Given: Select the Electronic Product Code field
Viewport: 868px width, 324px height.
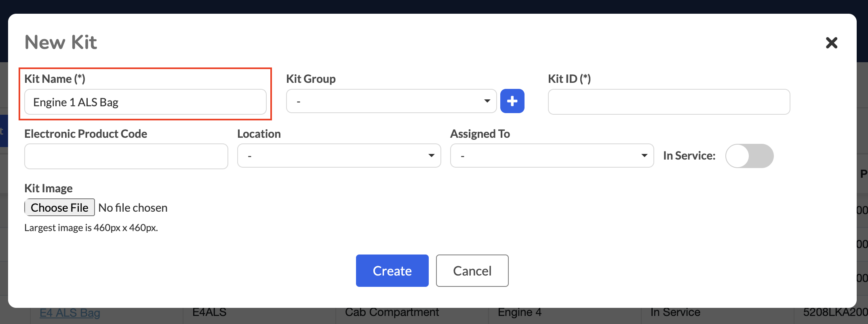Looking at the screenshot, I should [126, 156].
